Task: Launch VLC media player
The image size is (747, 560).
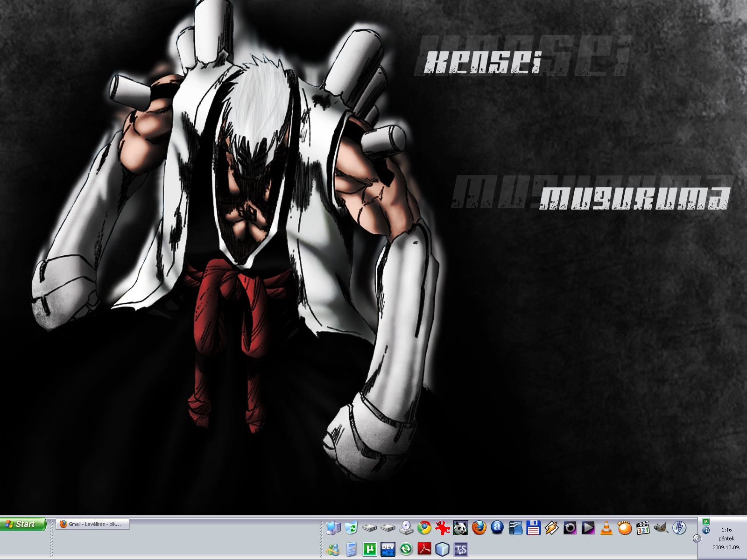Action: 606,528
